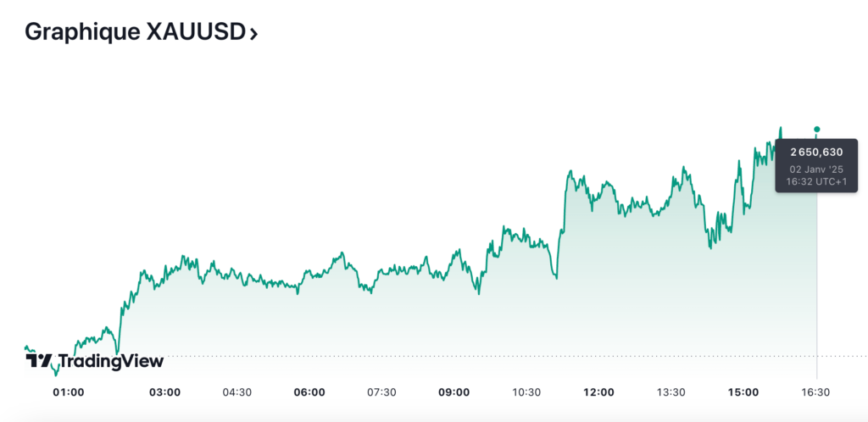The image size is (868, 422).
Task: Select the 06:00 time axis marker
Action: [309, 392]
